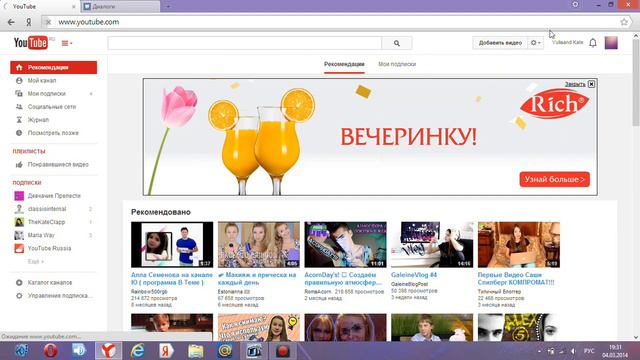This screenshot has width=640, height=360.
Task: Open Социальные сети in the sidebar
Action: (53, 107)
